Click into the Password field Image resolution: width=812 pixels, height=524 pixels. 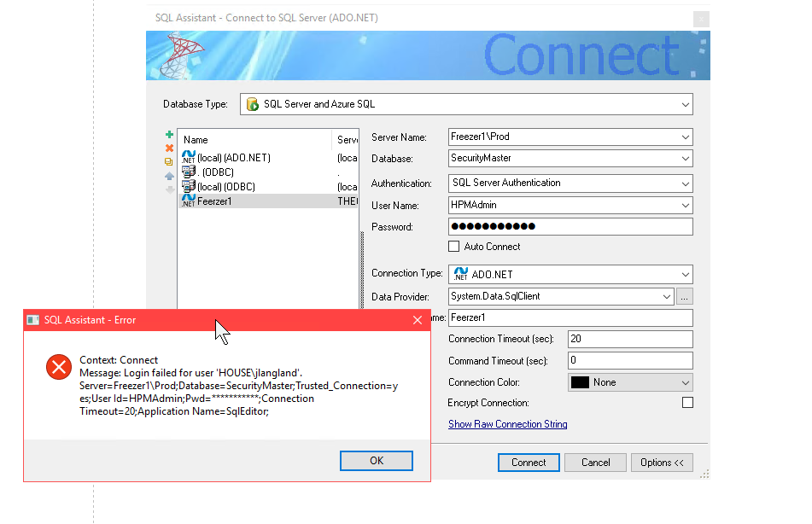[570, 227]
